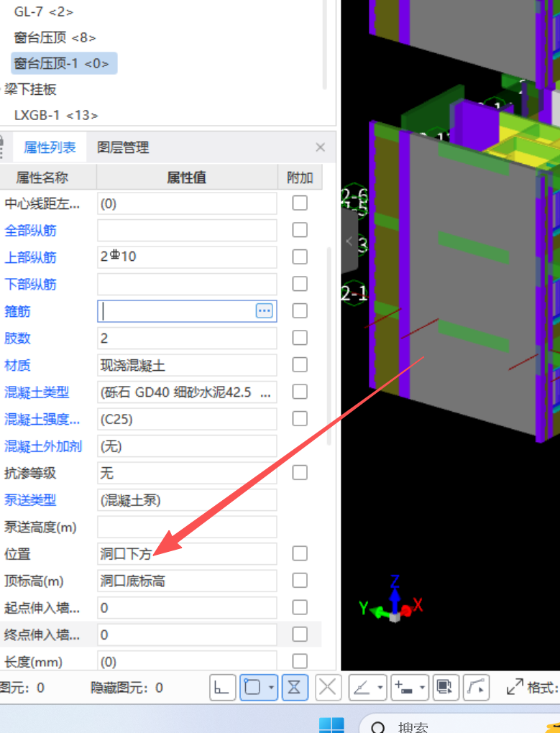The height and width of the screenshot is (733, 560).
Task: Click the XYZ axis gizmo in viewport
Action: (x=392, y=600)
